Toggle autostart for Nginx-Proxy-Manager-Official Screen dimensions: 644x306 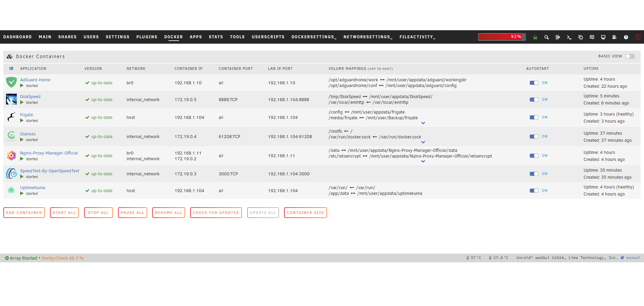(x=534, y=156)
